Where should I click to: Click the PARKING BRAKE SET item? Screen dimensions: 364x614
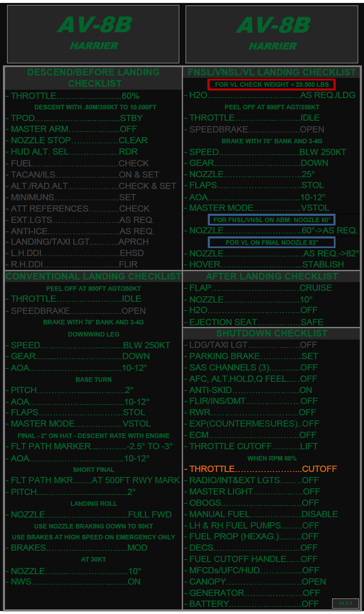(253, 356)
